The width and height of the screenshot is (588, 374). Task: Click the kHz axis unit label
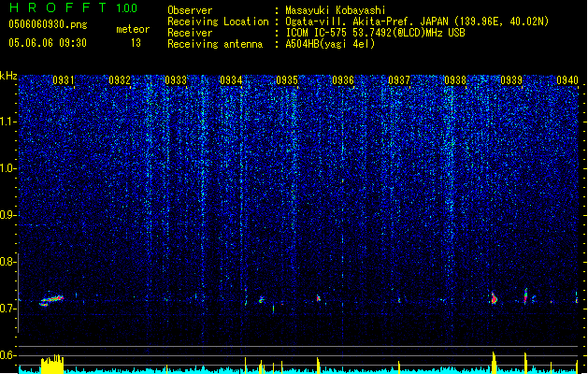tap(8, 76)
